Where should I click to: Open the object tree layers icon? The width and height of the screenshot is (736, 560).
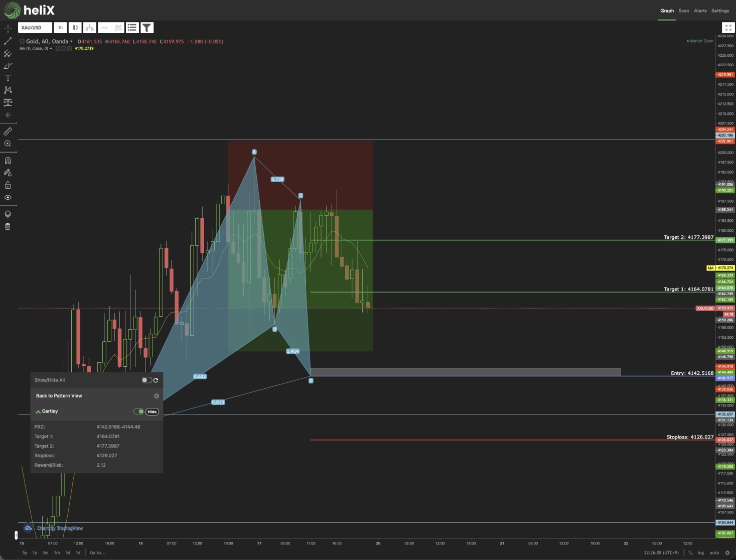(x=8, y=214)
